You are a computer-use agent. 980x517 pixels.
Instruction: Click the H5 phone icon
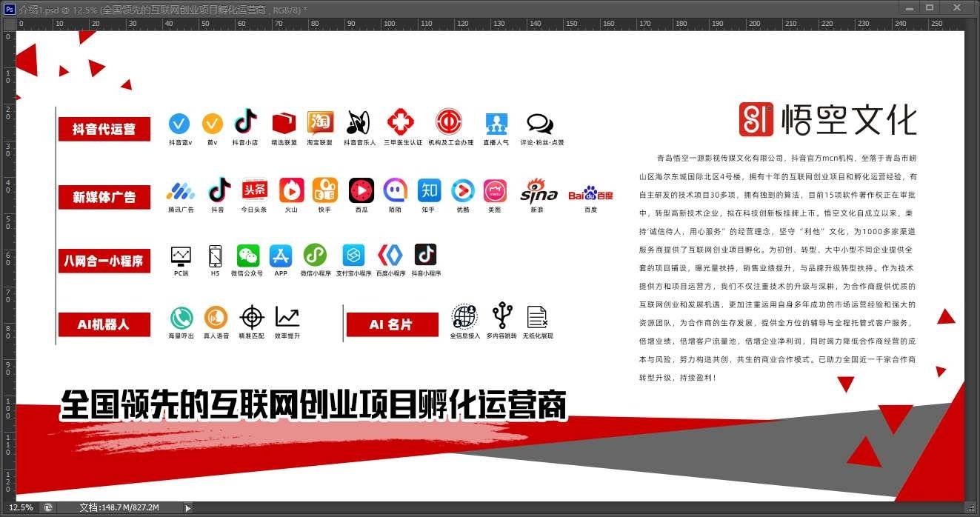[215, 256]
